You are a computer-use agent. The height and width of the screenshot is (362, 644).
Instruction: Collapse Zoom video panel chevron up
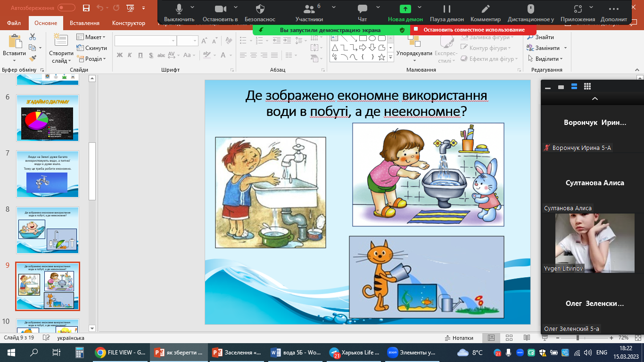[594, 99]
